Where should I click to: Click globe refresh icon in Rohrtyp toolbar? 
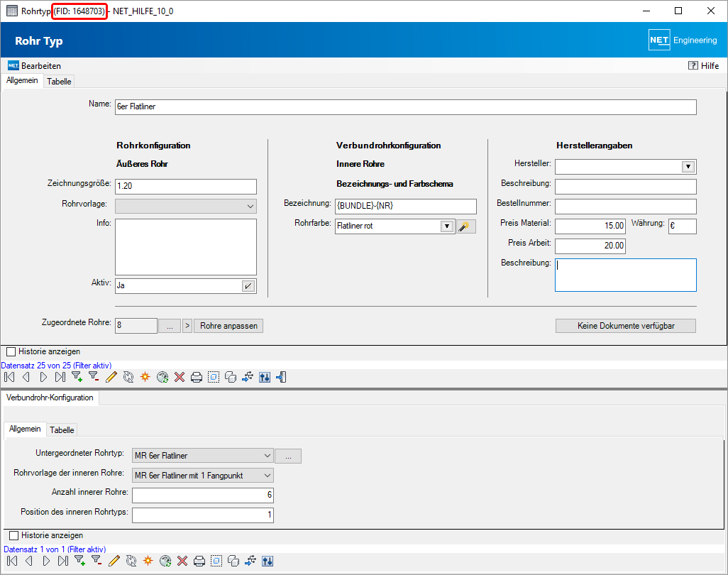click(162, 377)
